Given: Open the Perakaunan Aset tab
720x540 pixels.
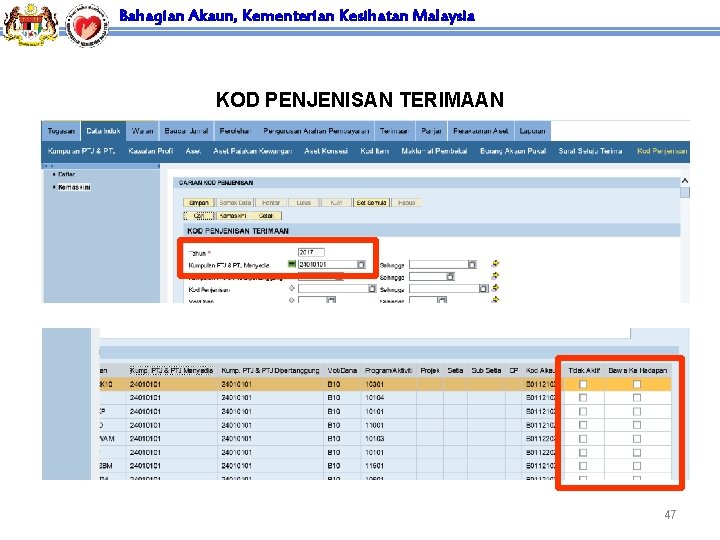Looking at the screenshot, I should click(x=481, y=131).
